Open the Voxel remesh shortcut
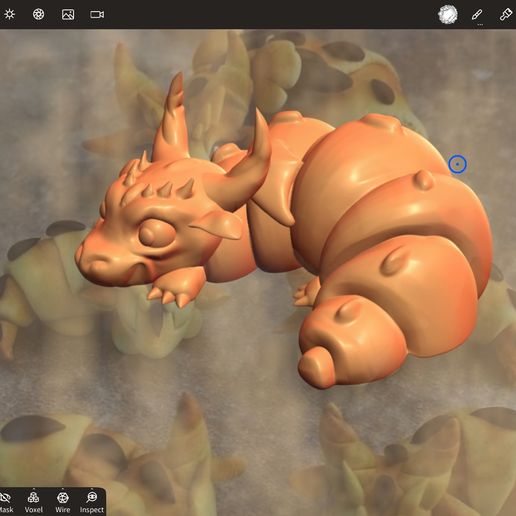The image size is (516, 516). [34, 502]
